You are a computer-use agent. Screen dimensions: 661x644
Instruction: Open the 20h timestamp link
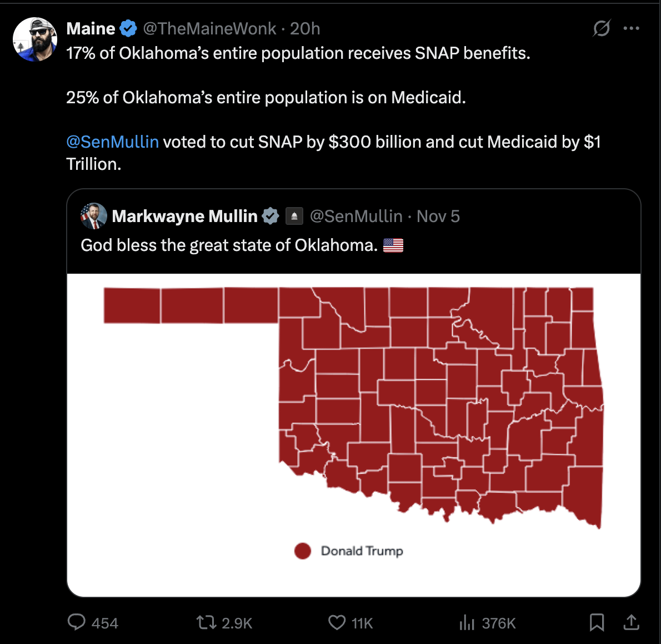click(305, 28)
